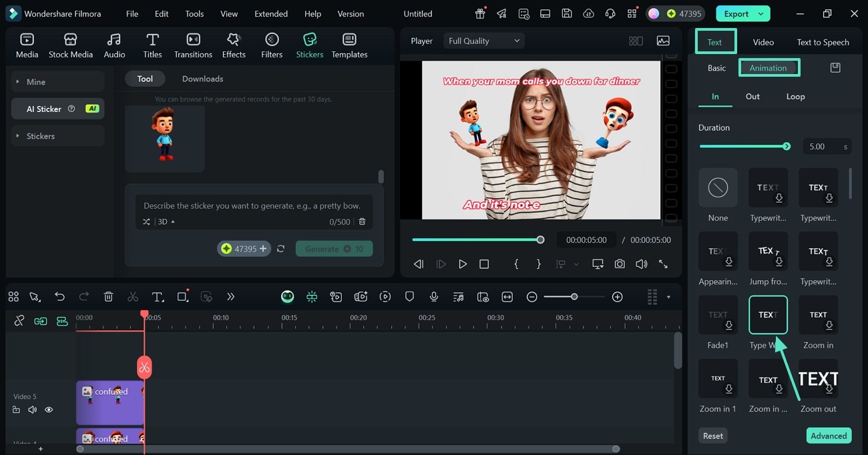Open the mark-in options dropdown in player
Image resolution: width=868 pixels, height=455 pixels.
pos(576,264)
